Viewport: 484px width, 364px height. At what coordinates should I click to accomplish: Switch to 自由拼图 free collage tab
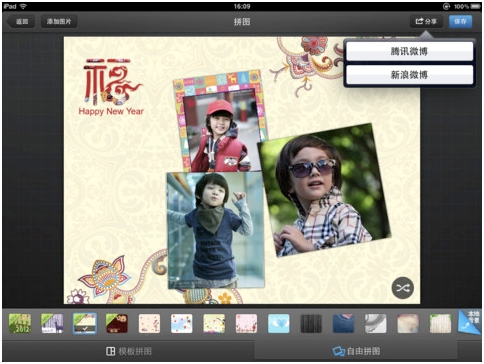coord(357,351)
